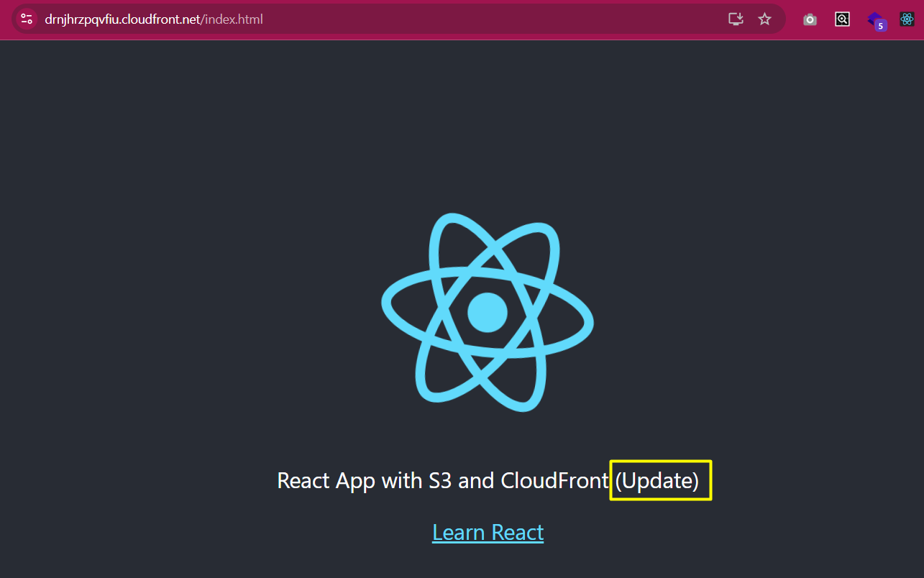Click the "S3" text in the heading
This screenshot has height=578, width=924.
(x=439, y=480)
